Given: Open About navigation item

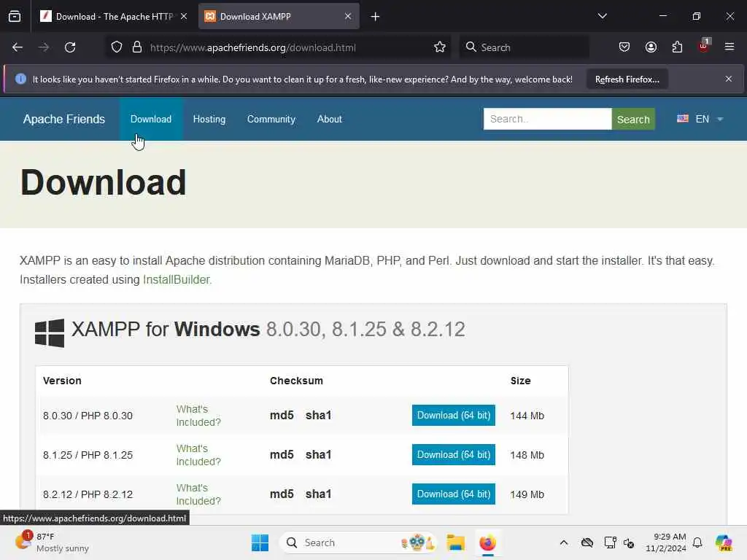Looking at the screenshot, I should point(330,119).
